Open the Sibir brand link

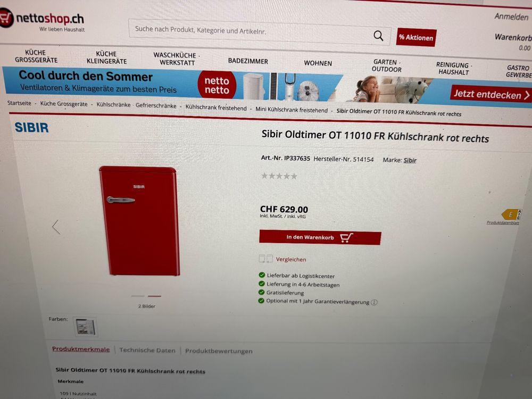[410, 160]
